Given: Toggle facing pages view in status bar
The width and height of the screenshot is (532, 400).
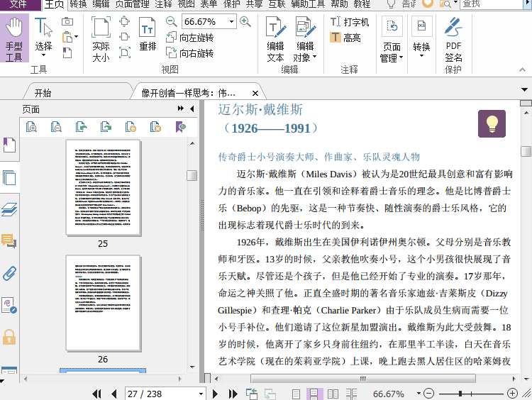Looking at the screenshot, I should pos(332,394).
